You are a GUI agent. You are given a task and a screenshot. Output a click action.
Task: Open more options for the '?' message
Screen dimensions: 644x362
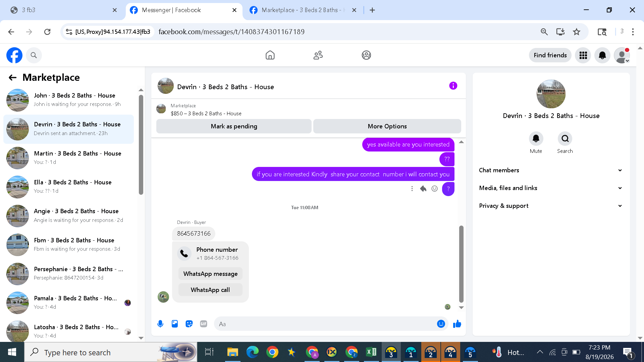pyautogui.click(x=412, y=189)
